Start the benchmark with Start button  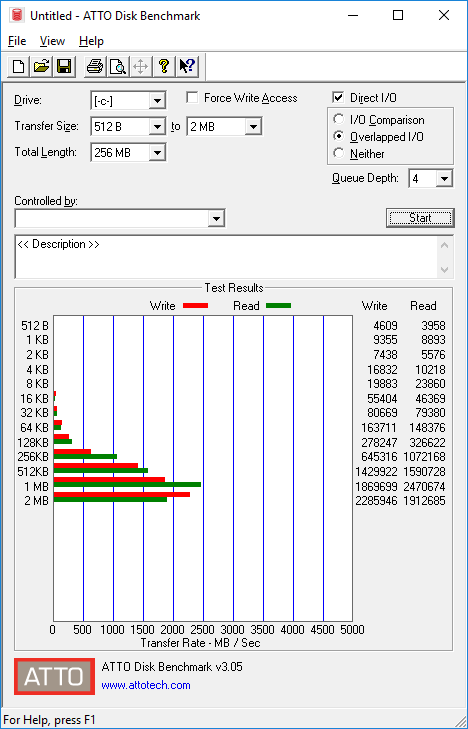(x=420, y=218)
